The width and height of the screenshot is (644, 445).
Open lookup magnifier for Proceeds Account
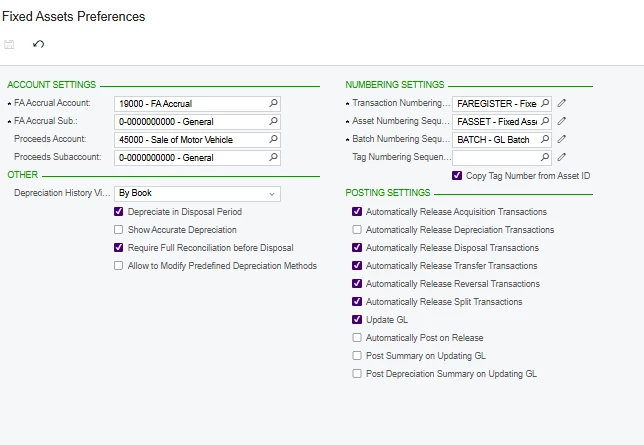[x=273, y=139]
